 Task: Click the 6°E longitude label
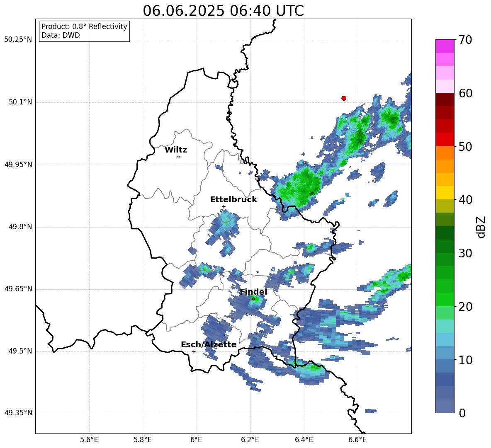(x=196, y=440)
